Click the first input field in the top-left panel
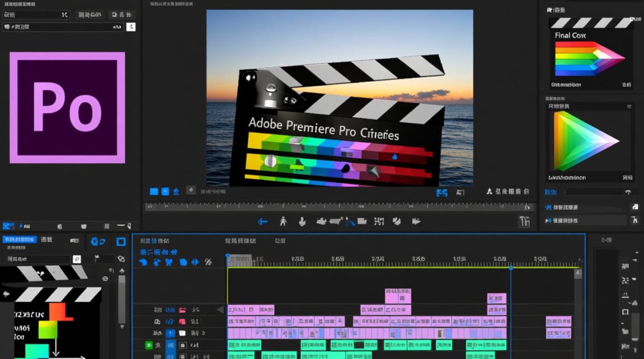This screenshot has height=359, width=644. [36, 15]
